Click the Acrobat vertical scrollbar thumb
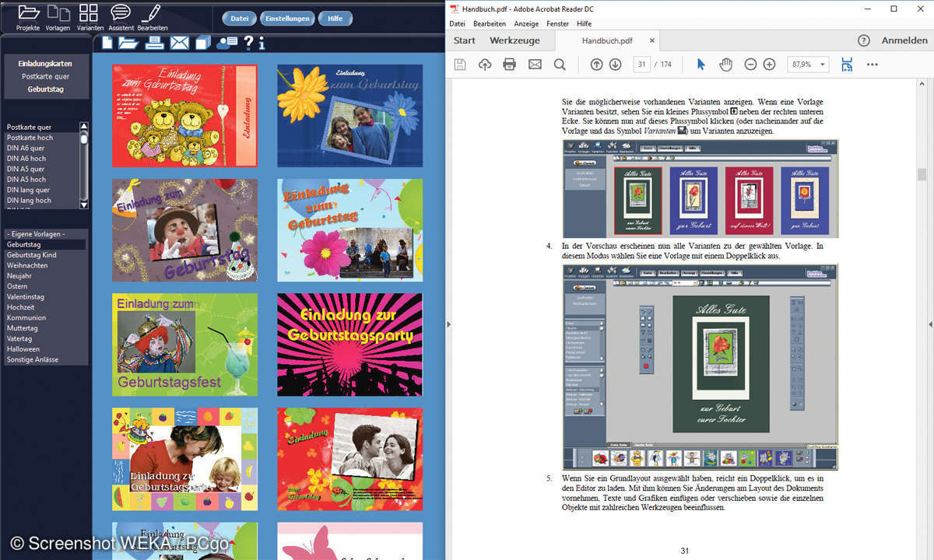This screenshot has height=560, width=934. tap(922, 174)
